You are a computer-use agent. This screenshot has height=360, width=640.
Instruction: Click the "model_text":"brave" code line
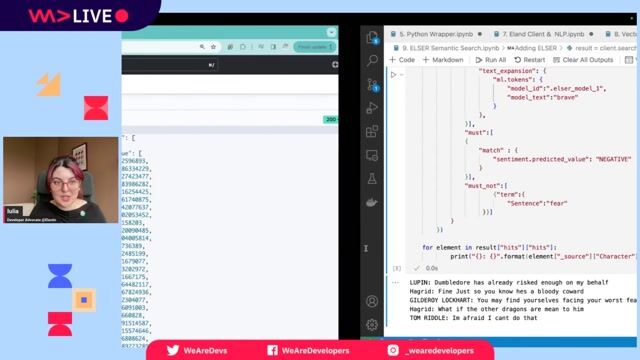click(542, 97)
